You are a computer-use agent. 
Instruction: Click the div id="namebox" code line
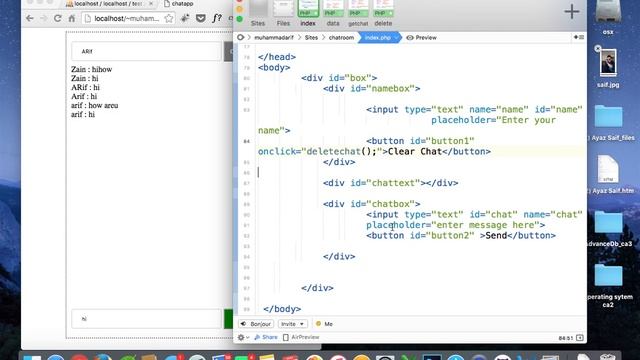(x=371, y=89)
